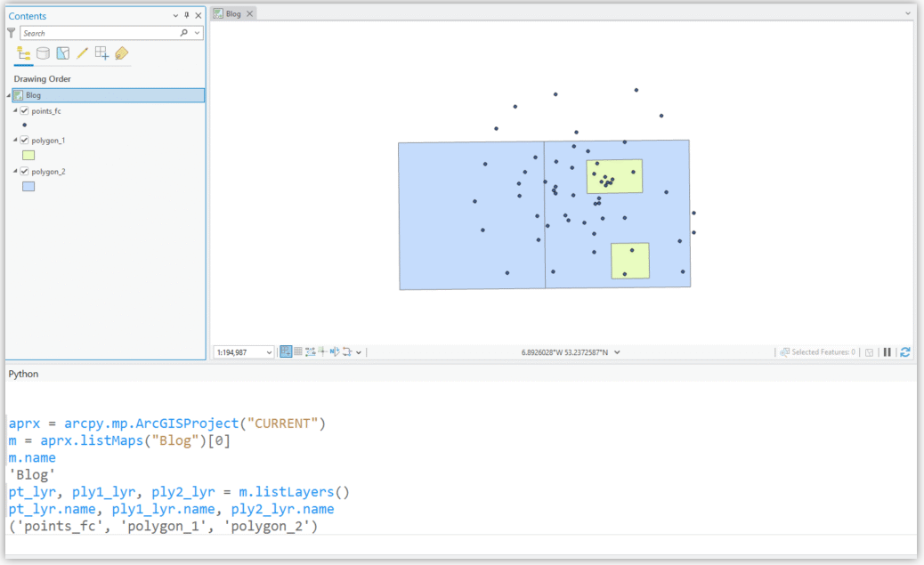The height and width of the screenshot is (565, 924).
Task: Pin the Contents pane open
Action: pyautogui.click(x=187, y=14)
